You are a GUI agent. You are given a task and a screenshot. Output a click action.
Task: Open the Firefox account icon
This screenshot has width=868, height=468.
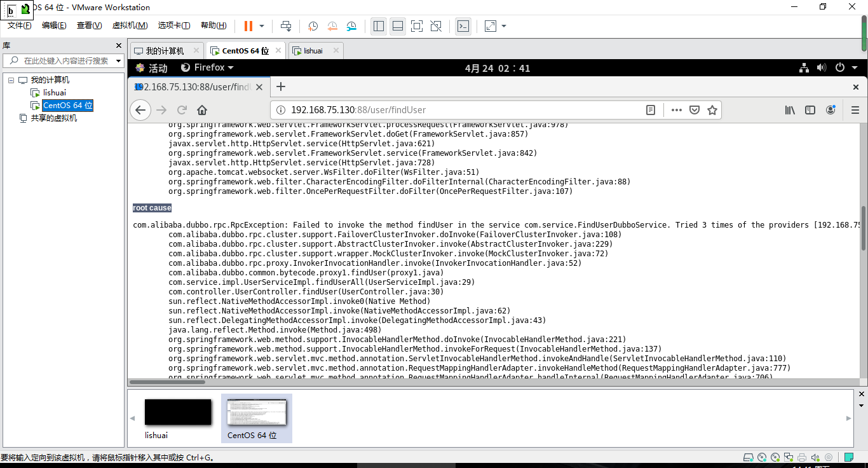coord(831,110)
